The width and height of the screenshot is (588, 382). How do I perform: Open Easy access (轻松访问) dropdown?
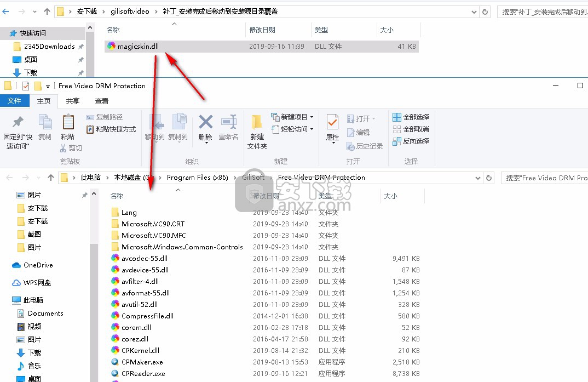pos(292,129)
